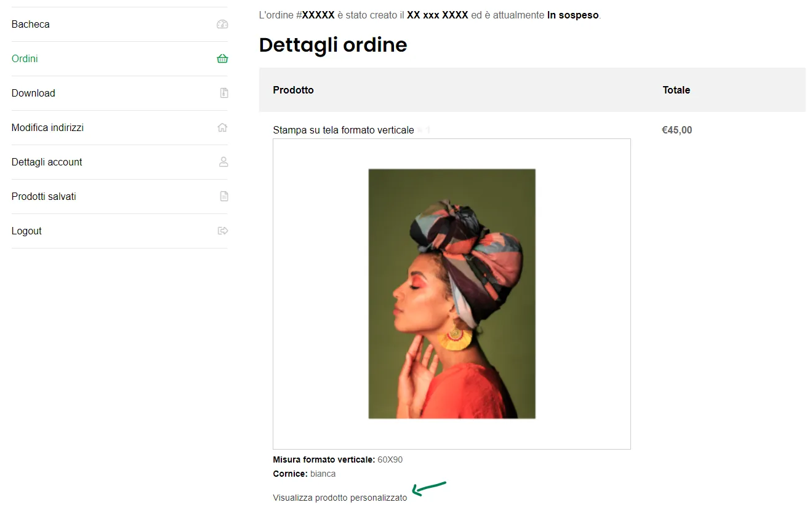Click the green basket icon beside Ordini
Viewport: 812px width, 513px height.
pyautogui.click(x=222, y=59)
